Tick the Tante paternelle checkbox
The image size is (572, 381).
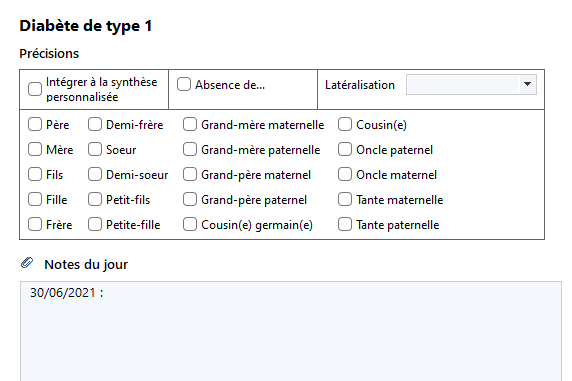(345, 224)
